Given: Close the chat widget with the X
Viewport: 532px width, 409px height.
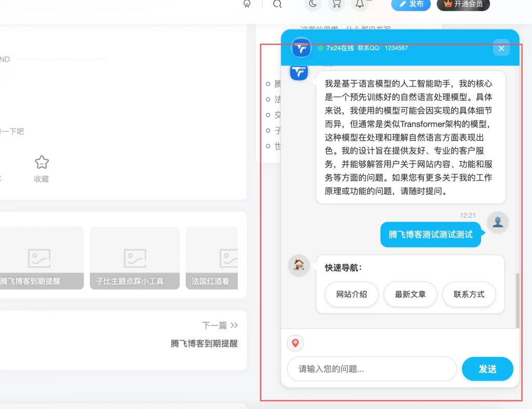Looking at the screenshot, I should pyautogui.click(x=501, y=48).
